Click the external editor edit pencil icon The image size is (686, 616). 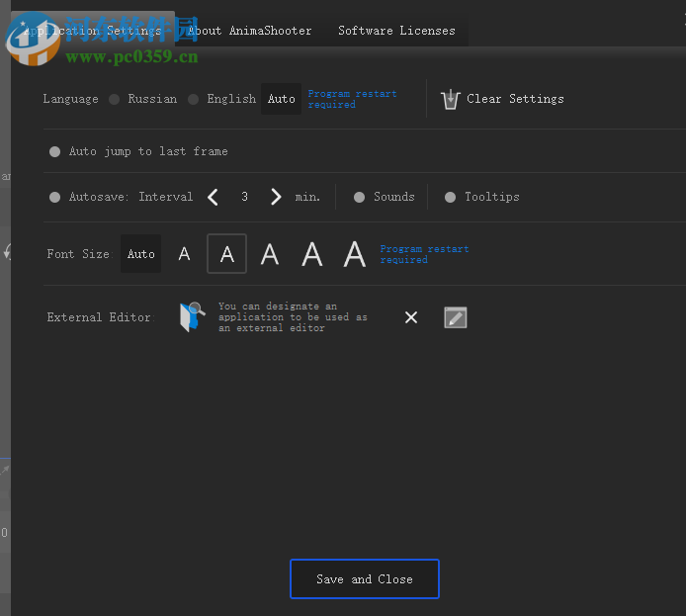point(456,317)
